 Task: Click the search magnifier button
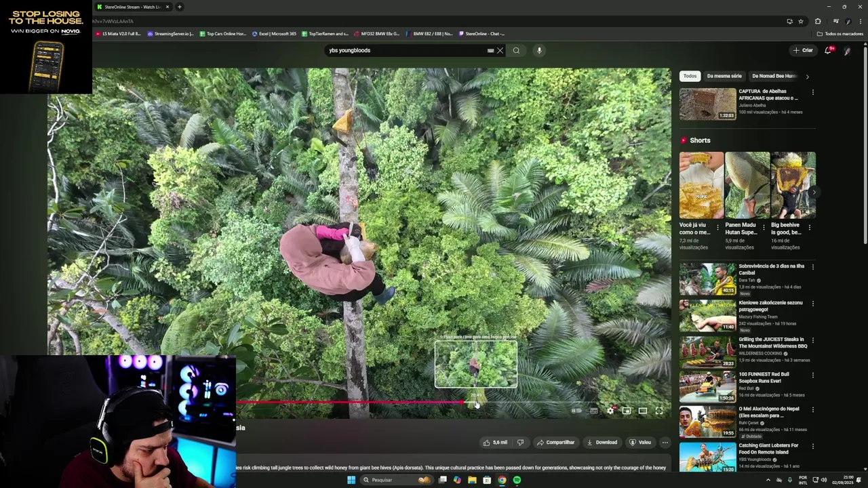516,50
